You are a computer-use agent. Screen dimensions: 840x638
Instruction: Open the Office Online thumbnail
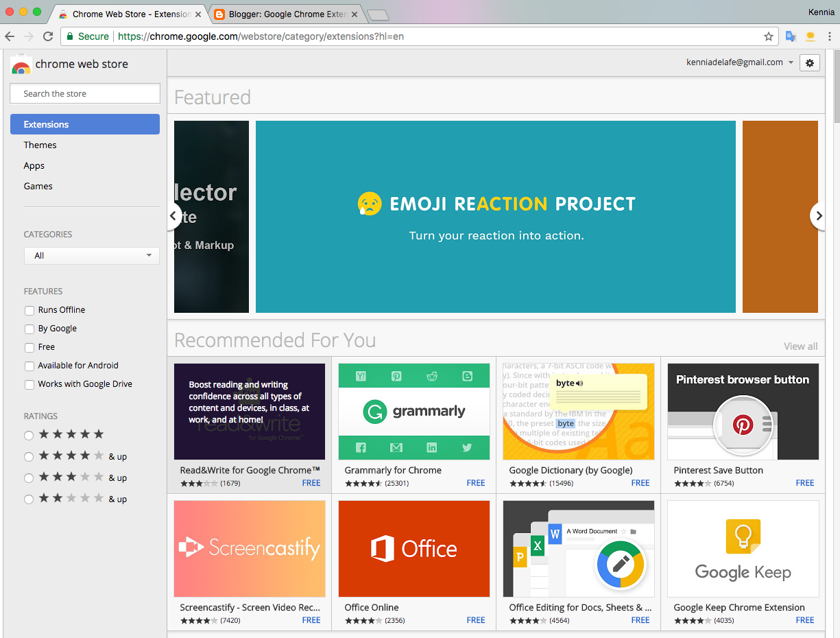(x=414, y=549)
